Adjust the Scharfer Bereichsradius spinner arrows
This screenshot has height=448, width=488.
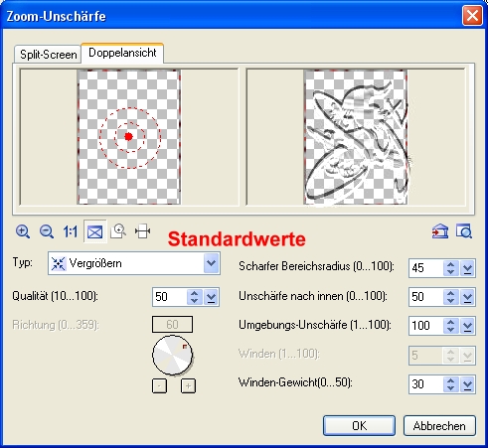click(450, 268)
